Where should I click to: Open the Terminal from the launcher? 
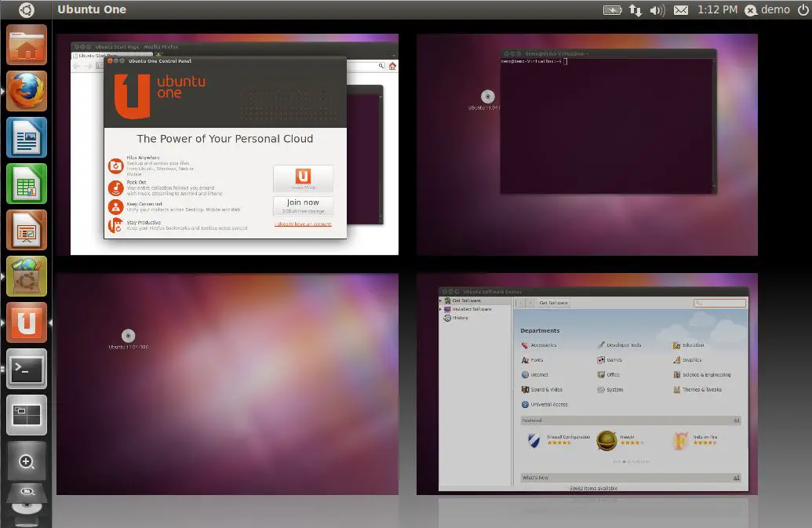[x=27, y=369]
